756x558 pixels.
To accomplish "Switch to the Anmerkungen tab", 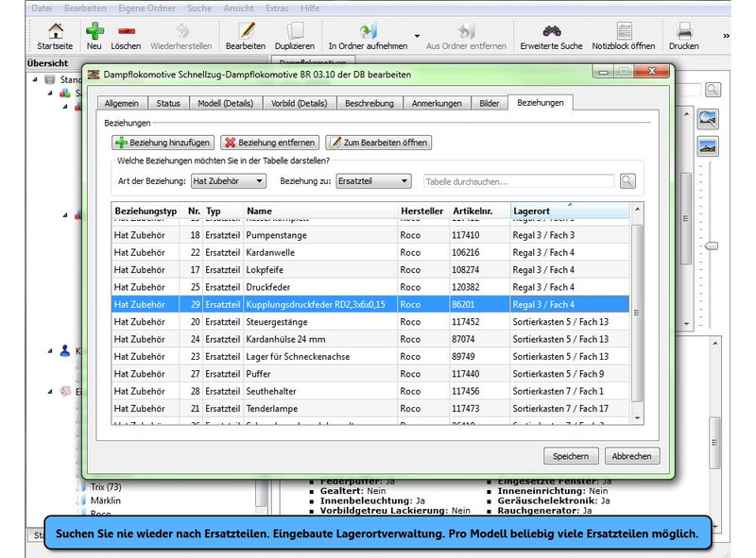I will coord(437,103).
